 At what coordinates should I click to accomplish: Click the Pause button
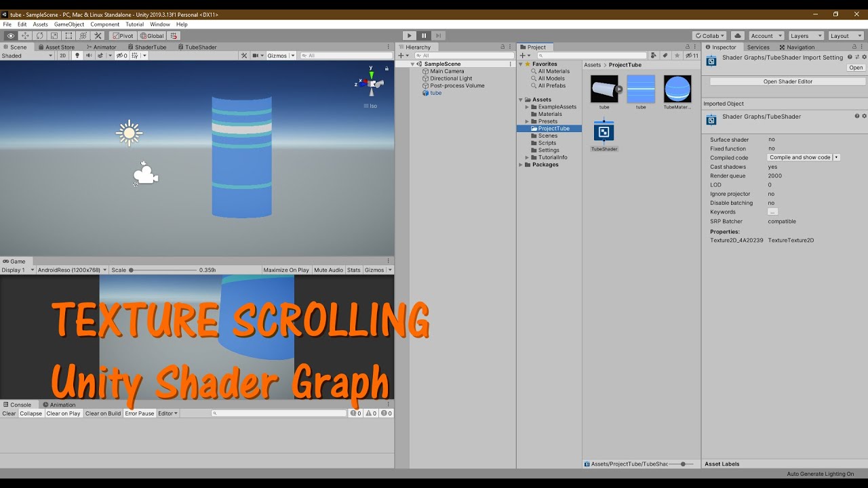pos(424,36)
